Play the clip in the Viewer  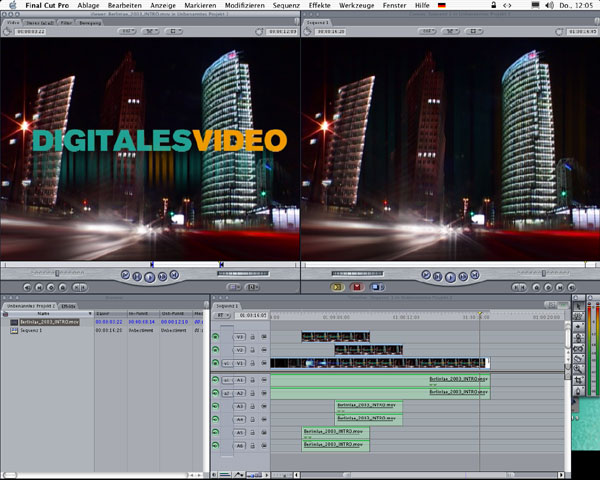pos(150,277)
